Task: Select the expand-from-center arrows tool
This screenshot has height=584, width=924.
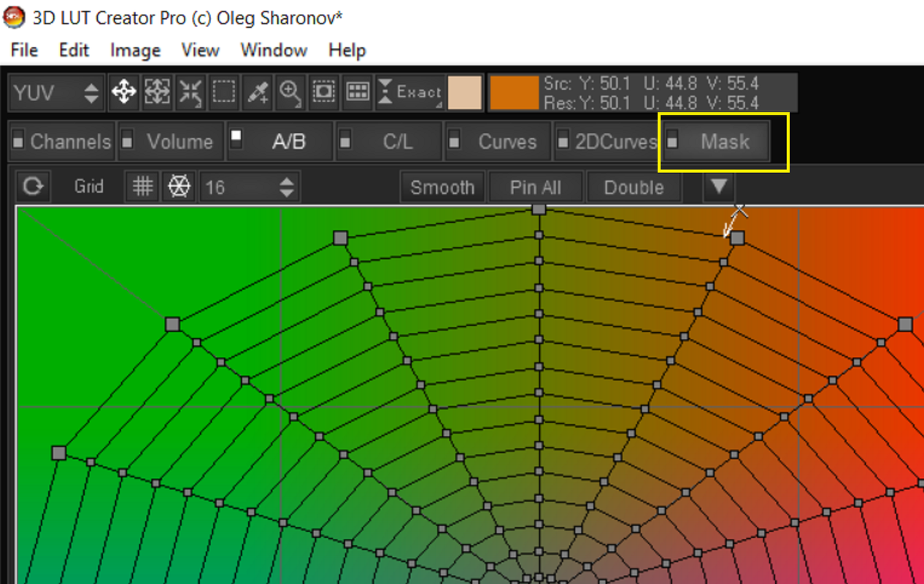Action: (x=157, y=92)
